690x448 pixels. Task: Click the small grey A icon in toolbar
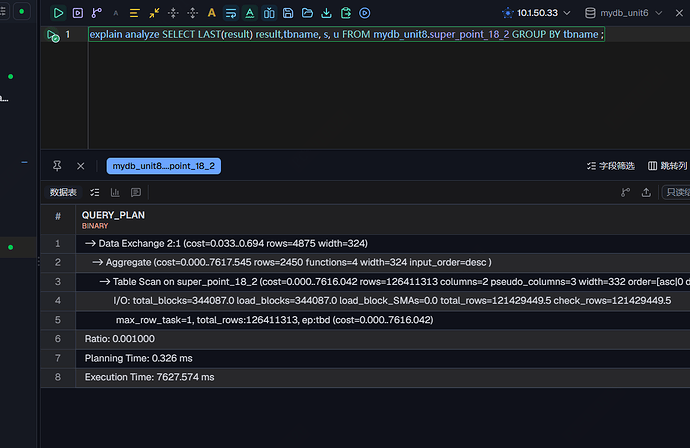point(116,13)
